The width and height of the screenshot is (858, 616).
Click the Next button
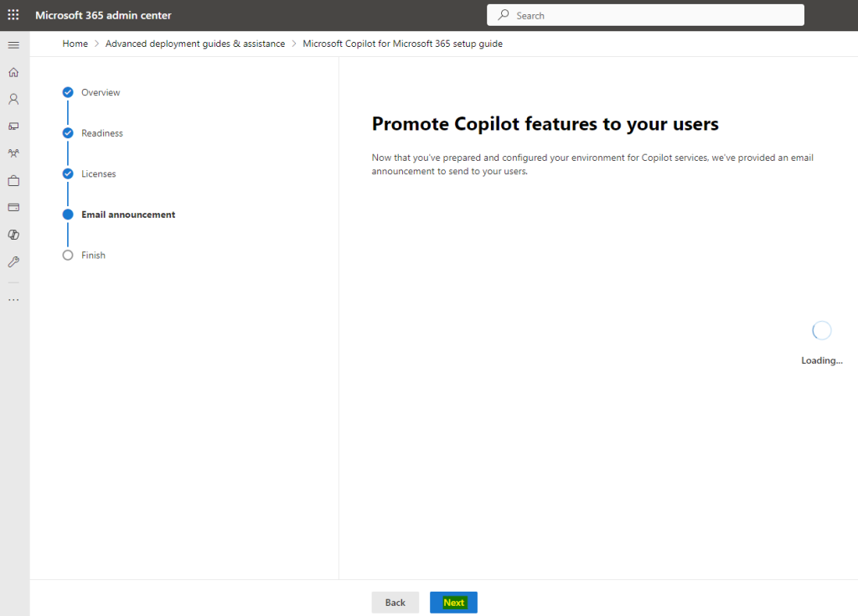pos(453,603)
